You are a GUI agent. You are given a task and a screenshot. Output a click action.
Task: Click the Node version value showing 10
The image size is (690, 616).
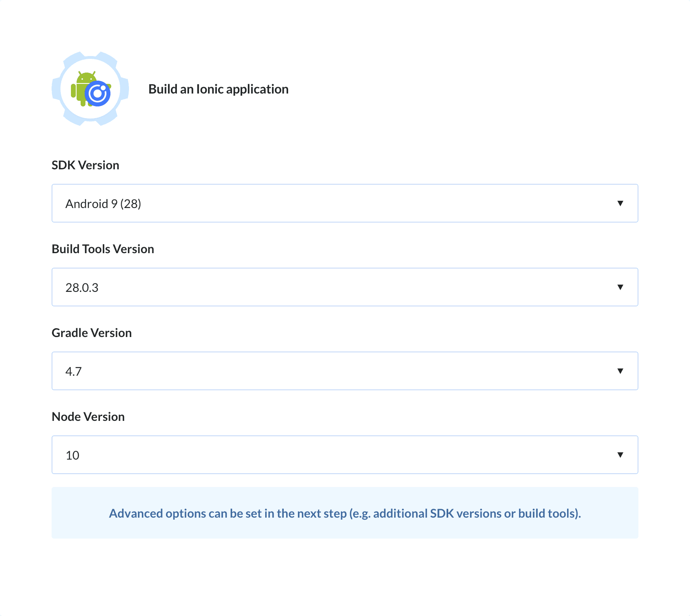(72, 455)
